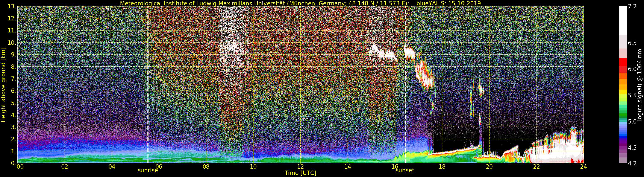This screenshot has width=644, height=177.
Task: Click the 12 tick on the time axis
Action: coord(300,167)
